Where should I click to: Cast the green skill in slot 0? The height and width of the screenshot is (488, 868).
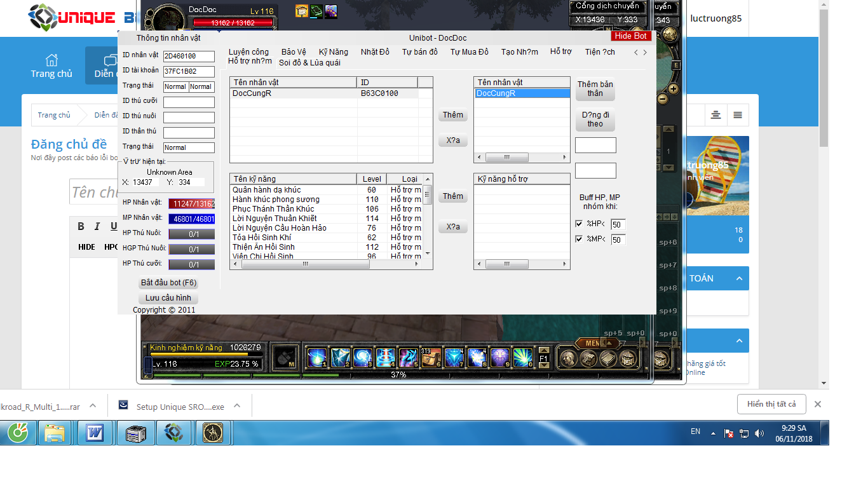click(522, 358)
